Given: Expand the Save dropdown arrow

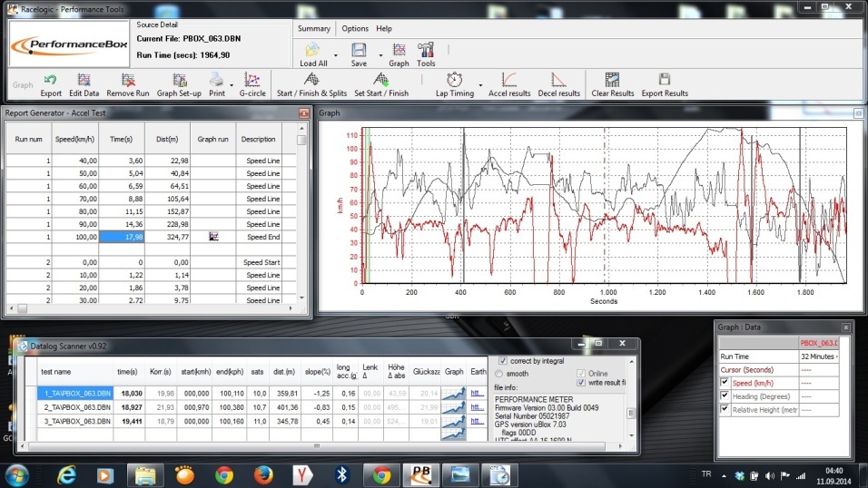Looking at the screenshot, I should click(x=380, y=55).
